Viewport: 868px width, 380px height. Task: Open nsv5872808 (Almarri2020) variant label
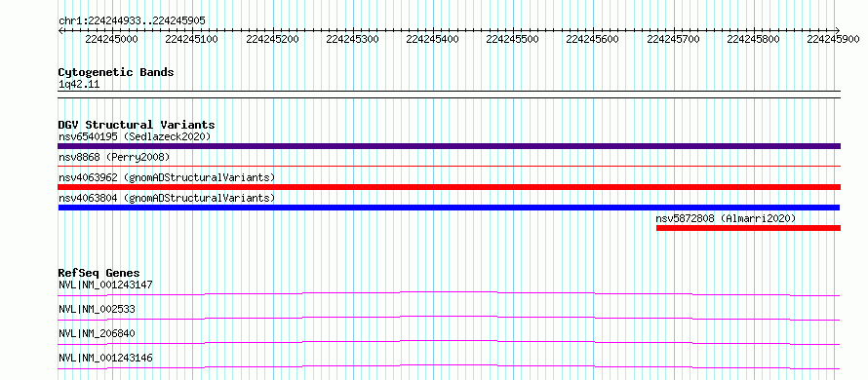tap(726, 218)
